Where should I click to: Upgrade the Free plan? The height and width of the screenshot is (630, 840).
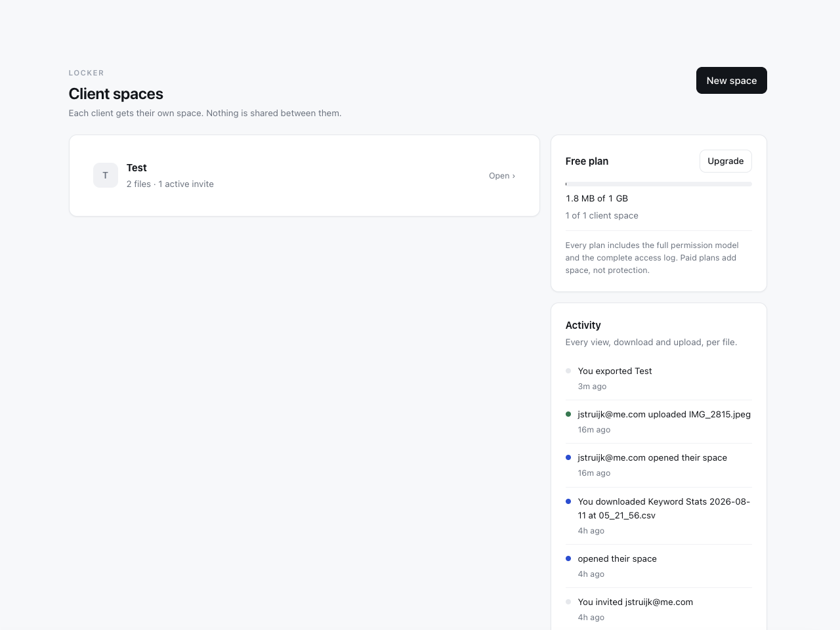[725, 161]
